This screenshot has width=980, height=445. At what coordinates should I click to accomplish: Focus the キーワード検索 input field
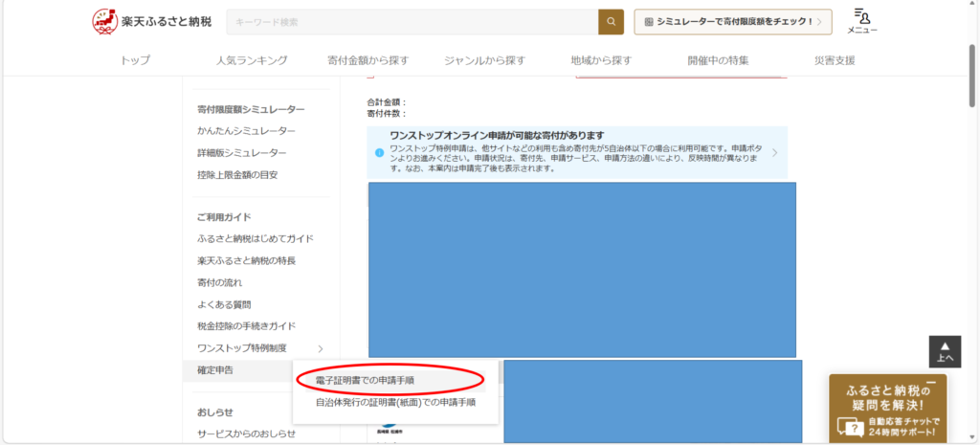[412, 21]
